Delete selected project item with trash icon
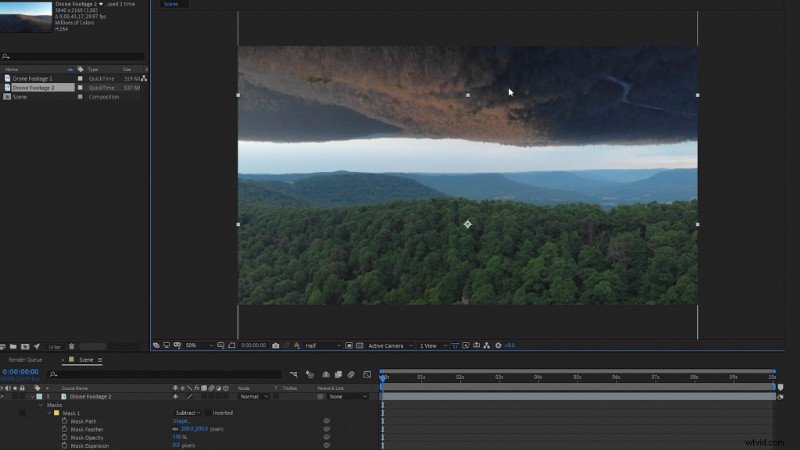This screenshot has height=450, width=800. (x=71, y=346)
